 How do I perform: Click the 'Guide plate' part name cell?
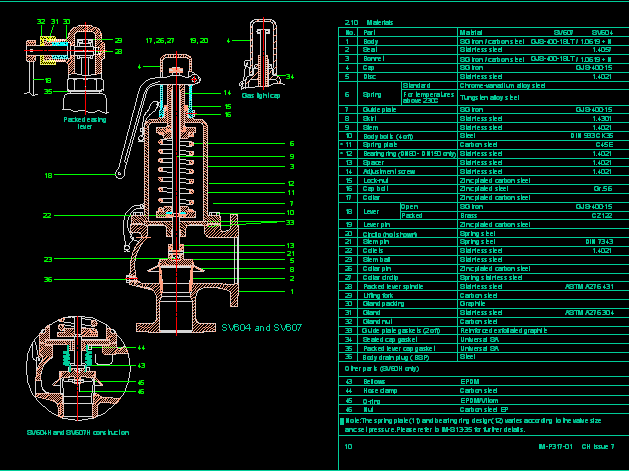[x=379, y=110]
